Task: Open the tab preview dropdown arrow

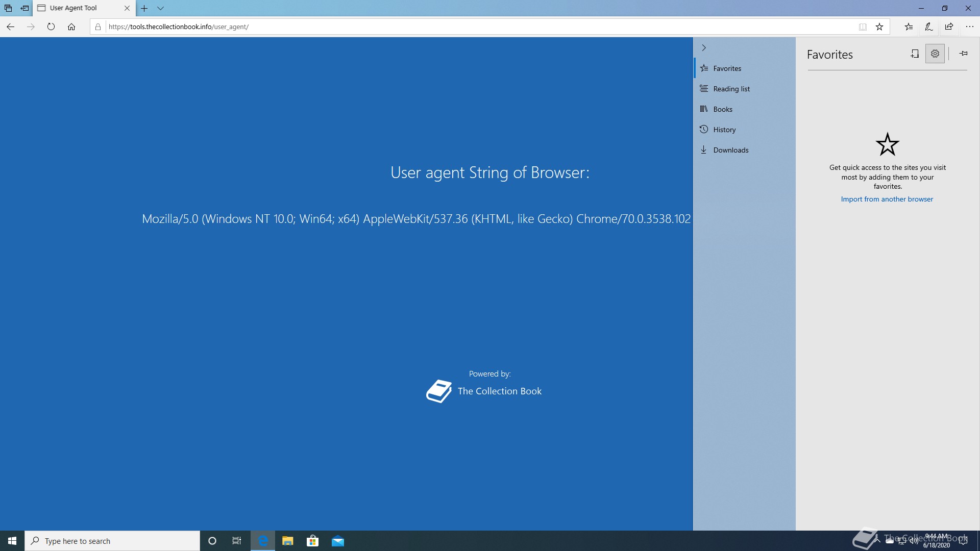Action: point(160,8)
